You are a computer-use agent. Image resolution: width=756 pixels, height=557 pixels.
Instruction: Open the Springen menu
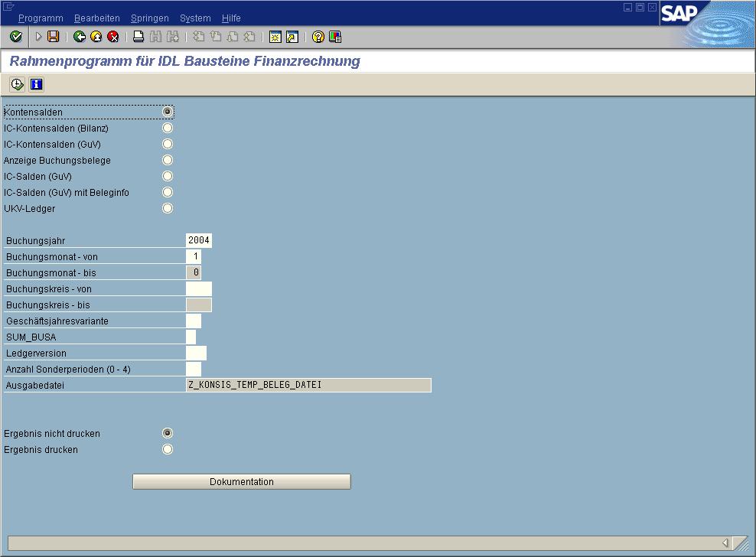150,18
